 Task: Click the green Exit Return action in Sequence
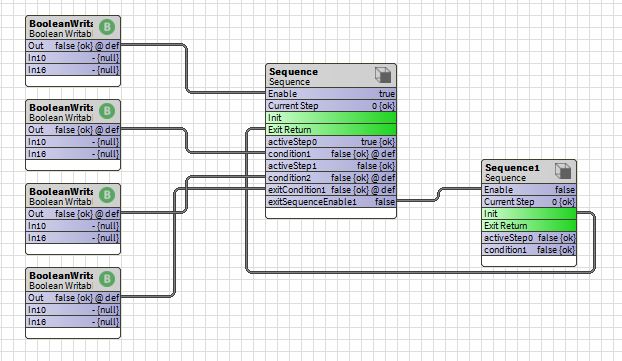click(331, 130)
